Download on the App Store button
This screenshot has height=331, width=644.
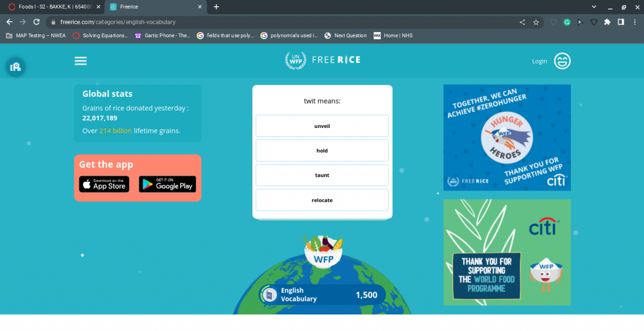104,184
